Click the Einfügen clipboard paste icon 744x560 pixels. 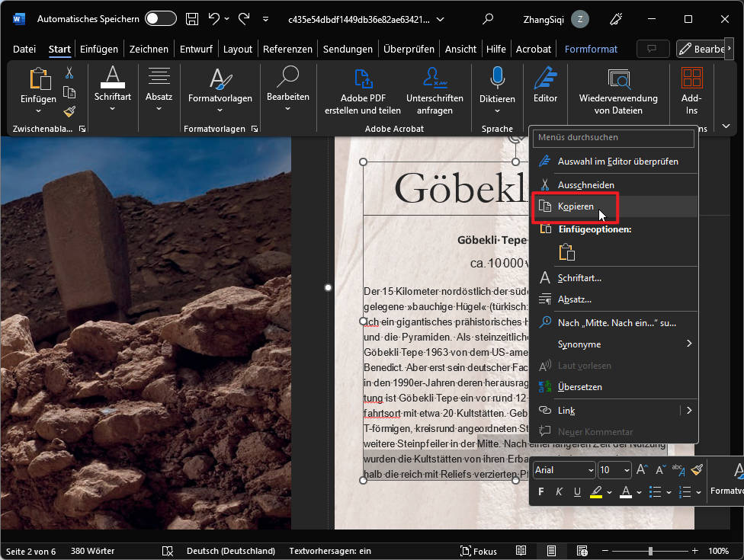click(x=40, y=78)
